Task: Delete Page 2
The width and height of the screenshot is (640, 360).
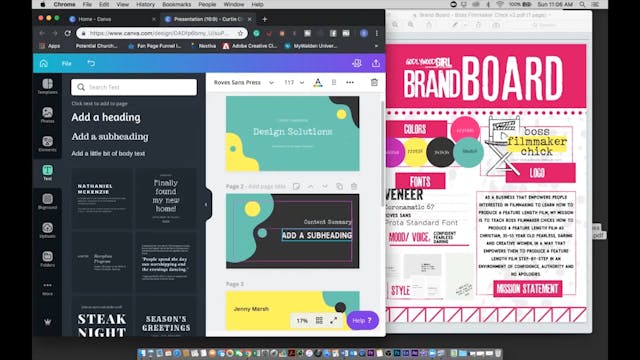Action: [354, 187]
